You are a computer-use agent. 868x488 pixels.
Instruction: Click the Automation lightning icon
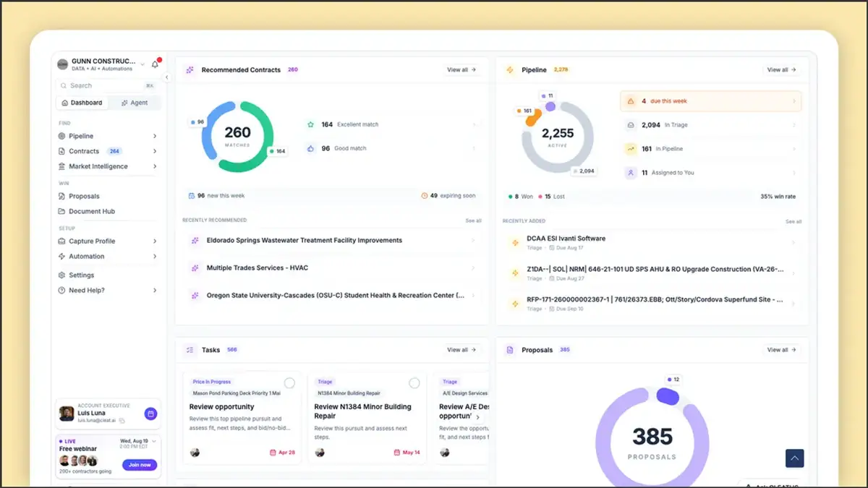[x=62, y=256]
